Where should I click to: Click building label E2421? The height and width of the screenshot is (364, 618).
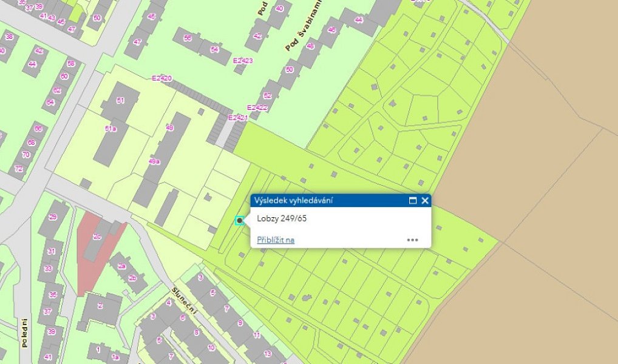point(237,118)
